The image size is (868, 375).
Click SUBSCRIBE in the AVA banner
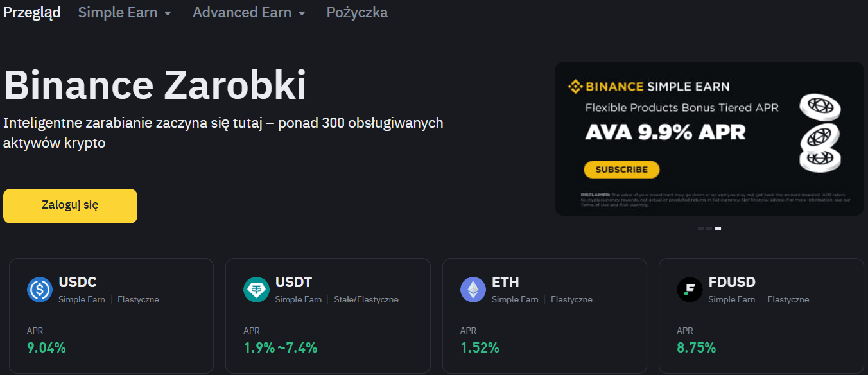click(621, 170)
